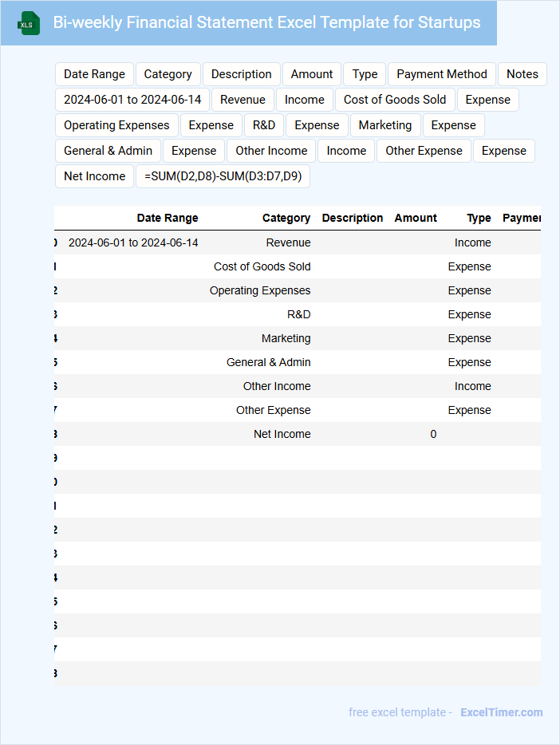The image size is (560, 745).
Task: Click Expense type in the R&D row
Action: [x=469, y=314]
